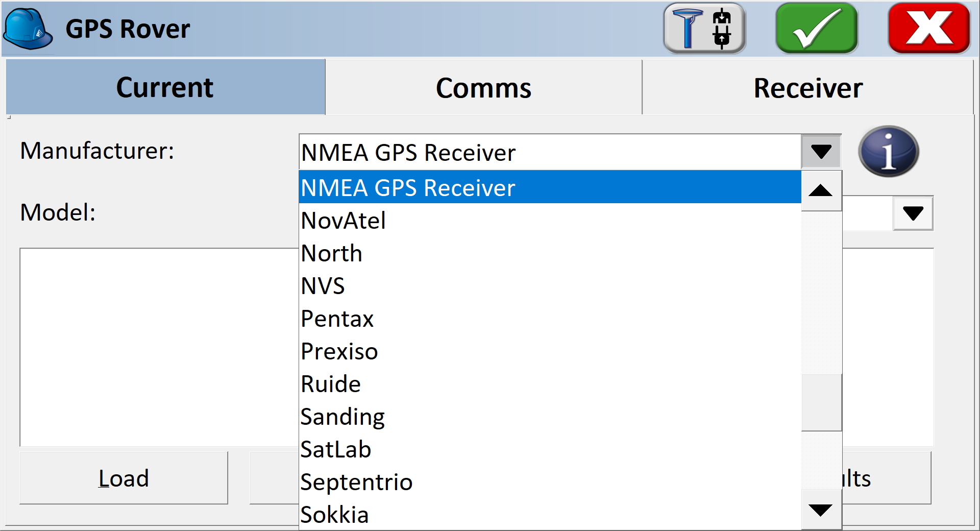Collapse the Manufacturer dropdown arrow
The height and width of the screenshot is (531, 980).
(x=820, y=152)
